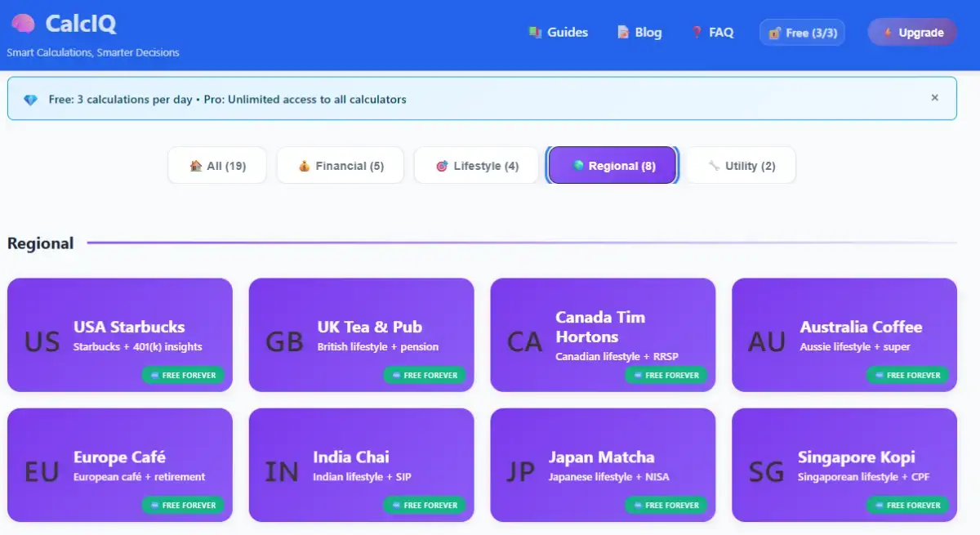Click the money bag icon on Financial tab

tap(305, 166)
